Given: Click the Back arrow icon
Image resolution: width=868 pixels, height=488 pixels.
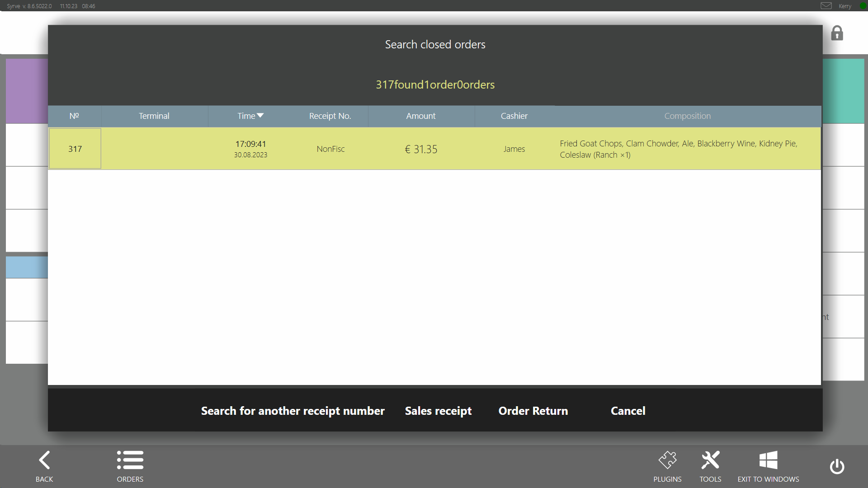Looking at the screenshot, I should (44, 460).
